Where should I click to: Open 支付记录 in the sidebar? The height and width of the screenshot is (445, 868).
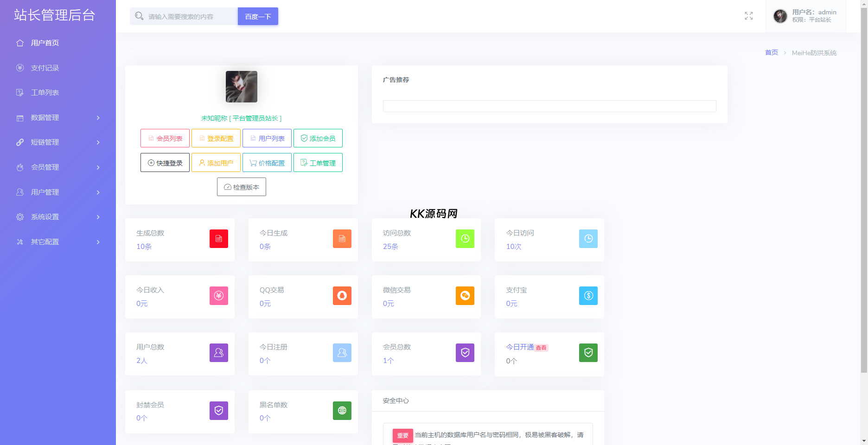pos(45,68)
